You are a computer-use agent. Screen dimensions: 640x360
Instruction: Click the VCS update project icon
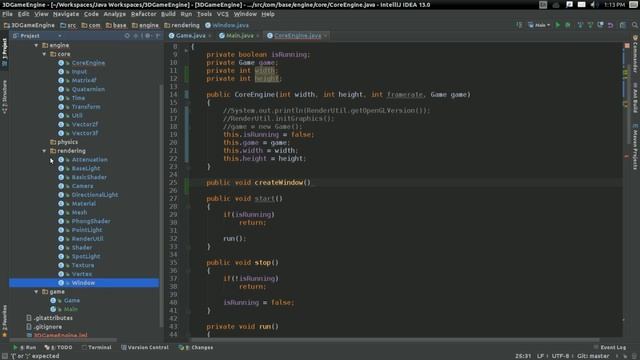coord(580,25)
